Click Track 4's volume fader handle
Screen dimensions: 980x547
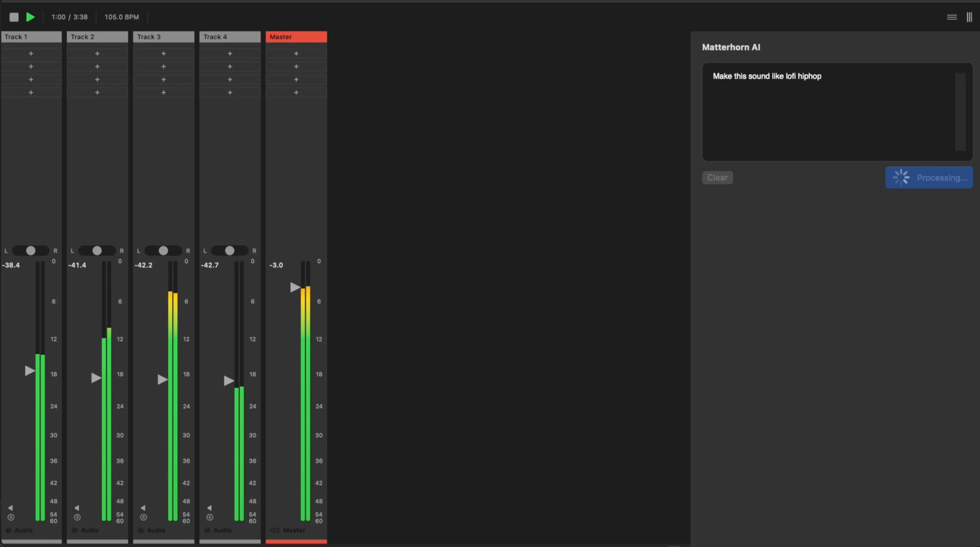pyautogui.click(x=229, y=380)
